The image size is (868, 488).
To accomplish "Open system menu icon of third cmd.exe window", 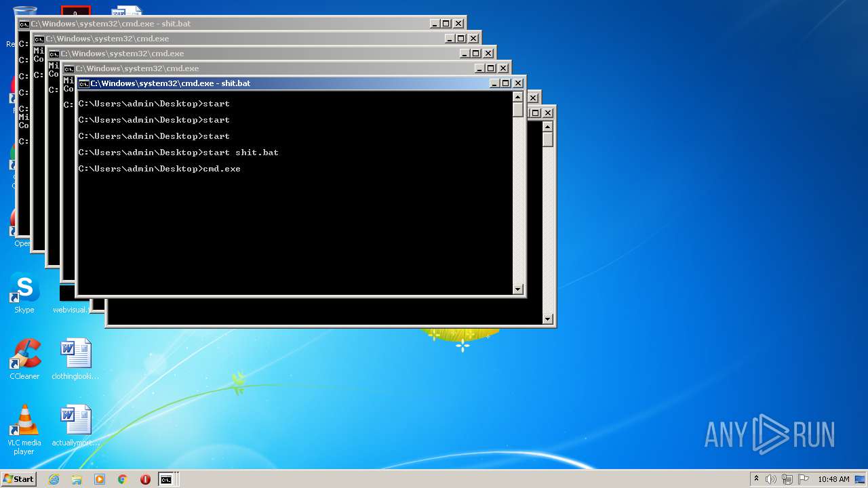I will coord(54,54).
